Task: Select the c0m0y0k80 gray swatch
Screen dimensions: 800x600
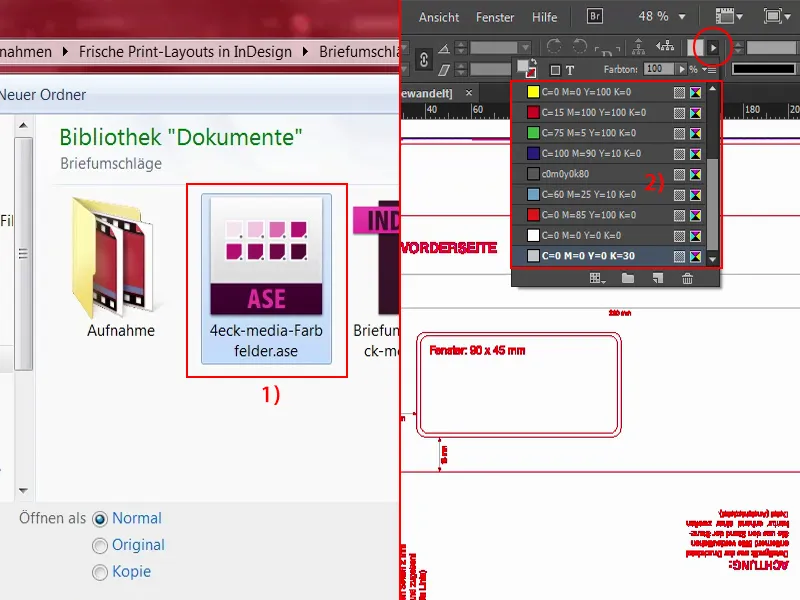Action: (x=609, y=174)
